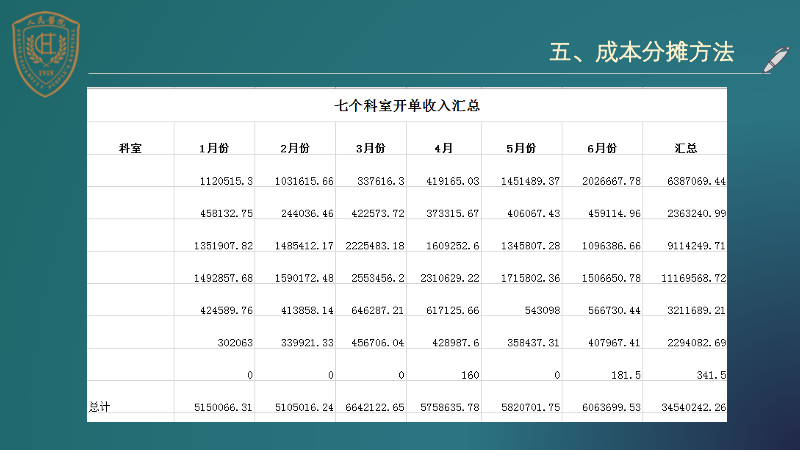800x450 pixels.
Task: Select summary value 3211689.21
Action: (x=696, y=310)
